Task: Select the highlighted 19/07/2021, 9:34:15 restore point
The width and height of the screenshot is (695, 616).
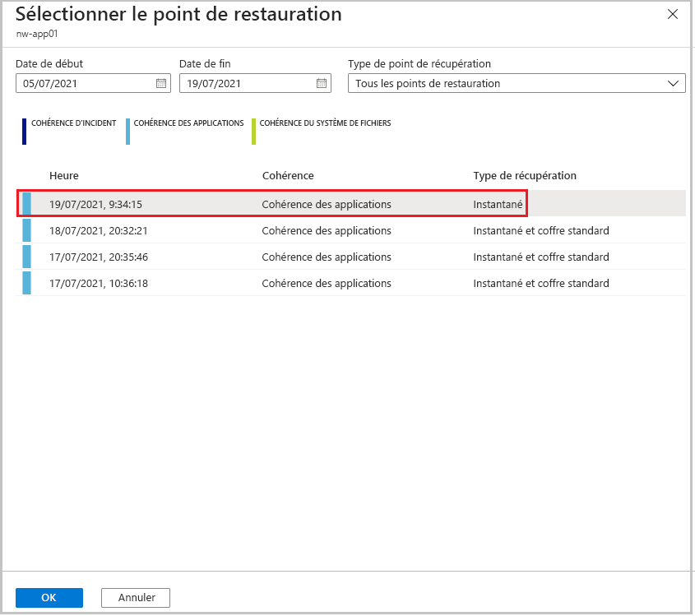Action: tap(247, 203)
